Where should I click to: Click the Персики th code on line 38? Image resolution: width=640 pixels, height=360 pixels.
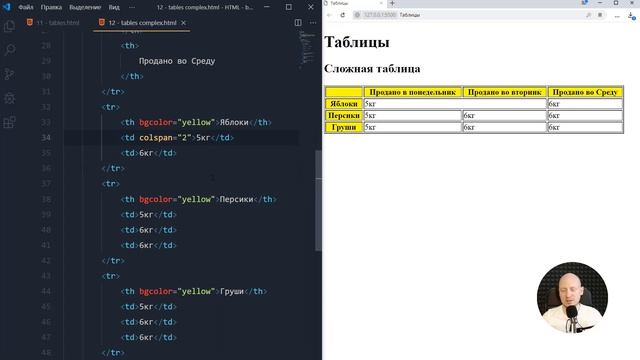pos(198,199)
